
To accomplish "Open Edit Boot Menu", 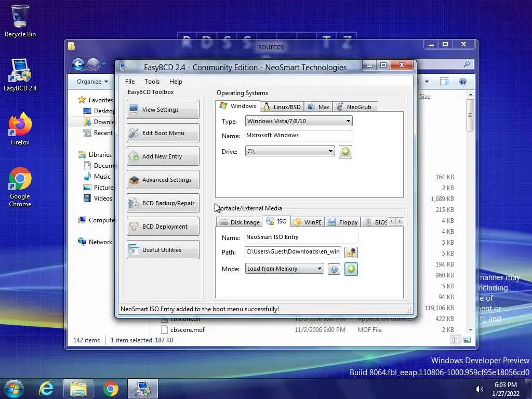I will click(163, 132).
